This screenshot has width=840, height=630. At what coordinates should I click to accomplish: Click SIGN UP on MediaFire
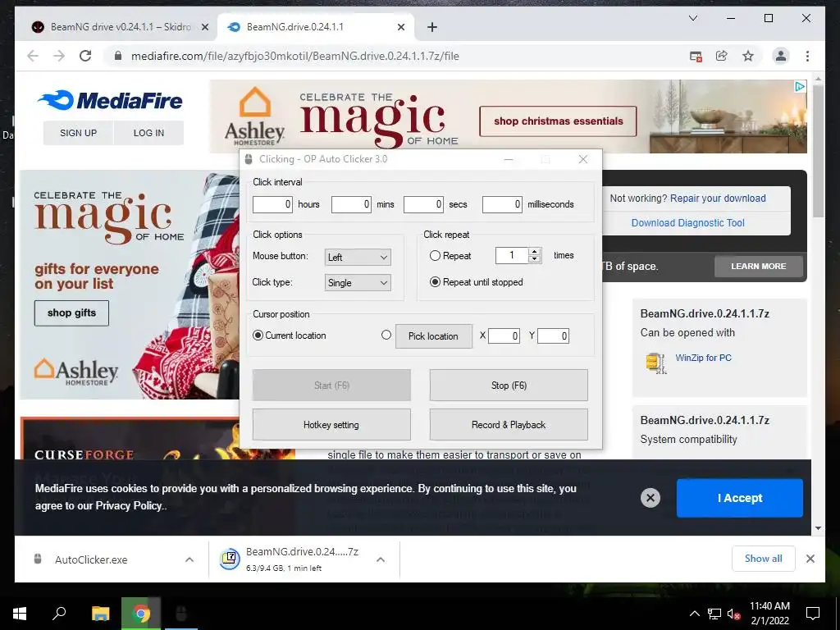pos(78,133)
